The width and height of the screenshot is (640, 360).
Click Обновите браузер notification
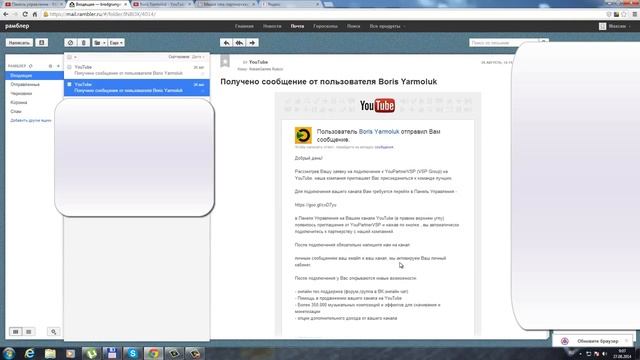click(x=593, y=341)
